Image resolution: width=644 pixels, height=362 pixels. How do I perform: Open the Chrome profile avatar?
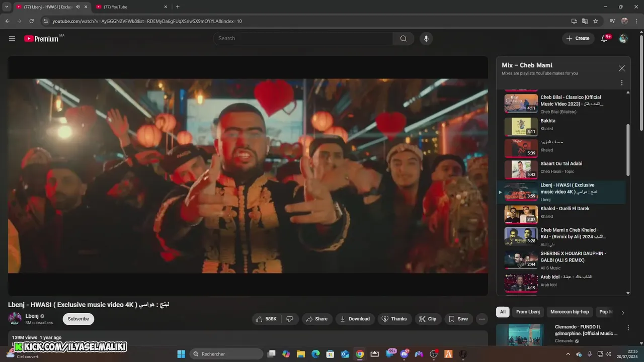pos(624,21)
